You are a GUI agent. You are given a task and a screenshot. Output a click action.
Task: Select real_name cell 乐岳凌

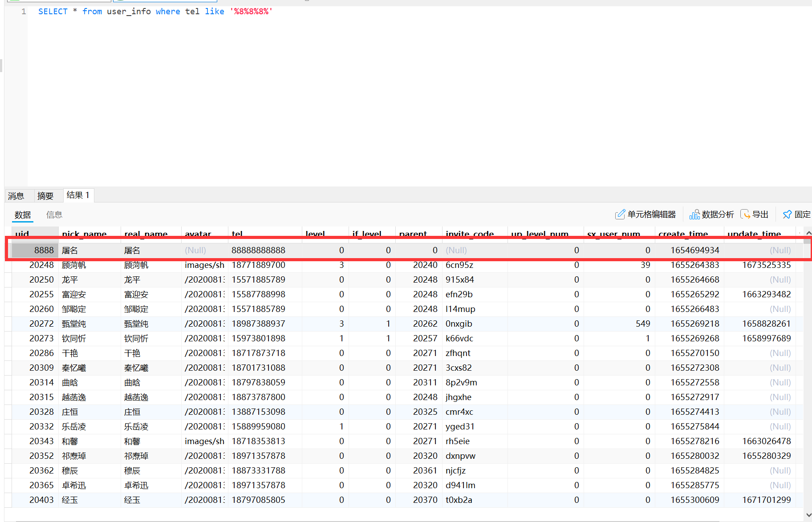[151, 426]
